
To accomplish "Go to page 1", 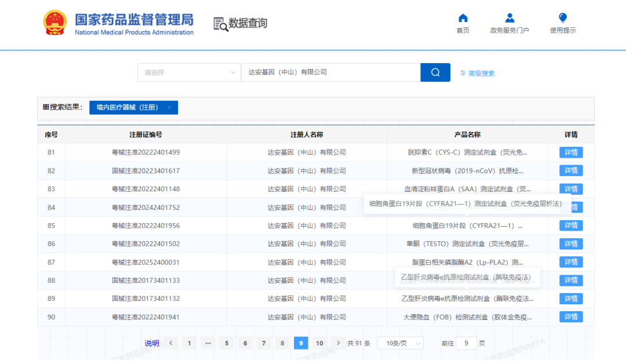I will tap(189, 343).
